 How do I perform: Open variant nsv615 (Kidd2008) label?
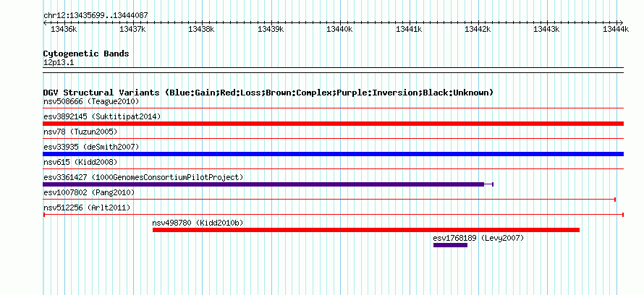80,162
